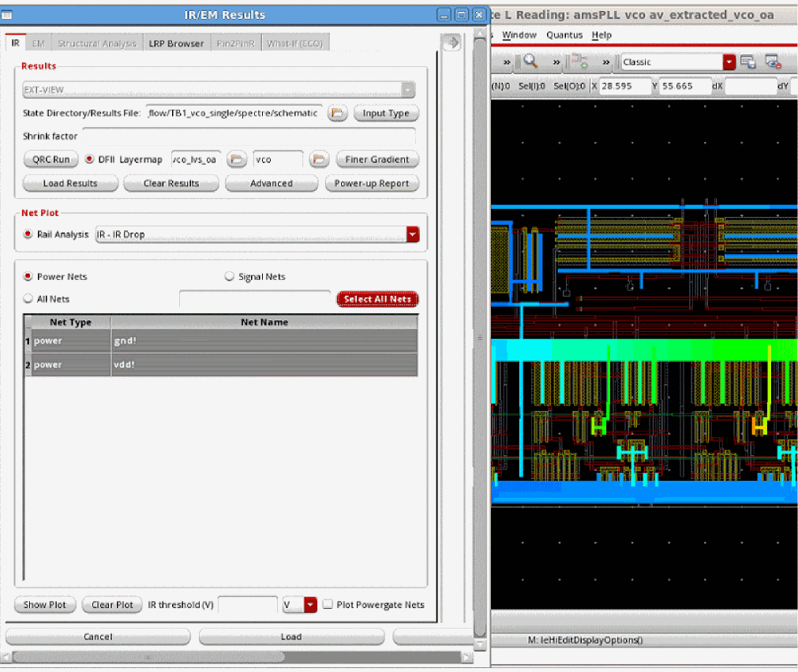Click the save workspace icon

point(748,62)
